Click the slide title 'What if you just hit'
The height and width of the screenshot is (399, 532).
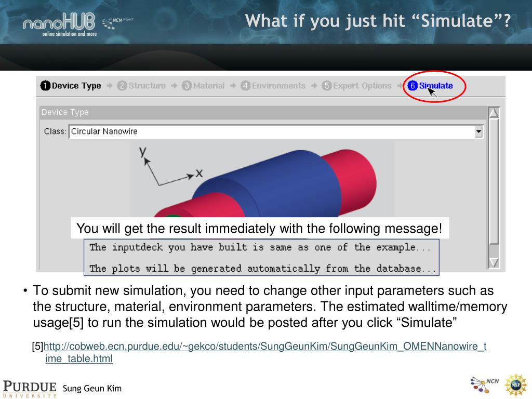coord(378,21)
